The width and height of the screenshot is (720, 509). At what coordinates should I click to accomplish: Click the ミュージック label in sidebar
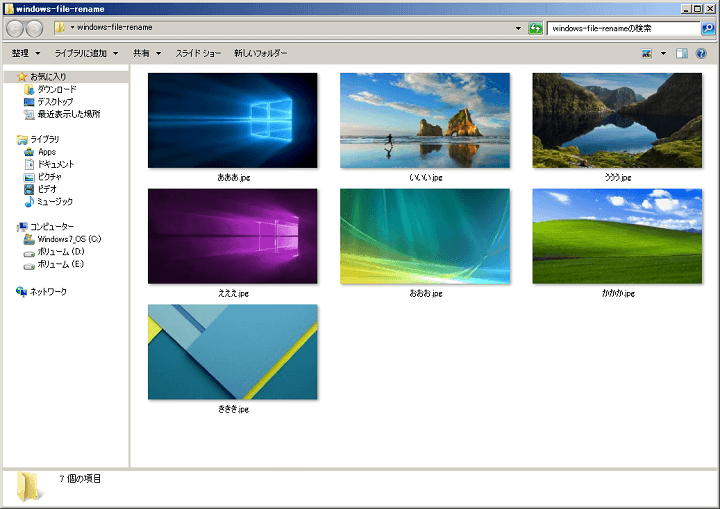[55, 202]
